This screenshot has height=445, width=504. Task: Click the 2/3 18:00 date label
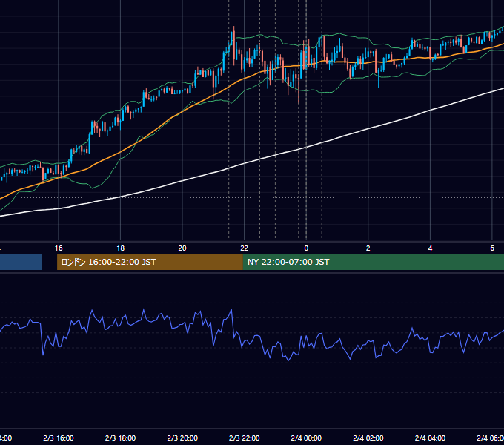[121, 438]
